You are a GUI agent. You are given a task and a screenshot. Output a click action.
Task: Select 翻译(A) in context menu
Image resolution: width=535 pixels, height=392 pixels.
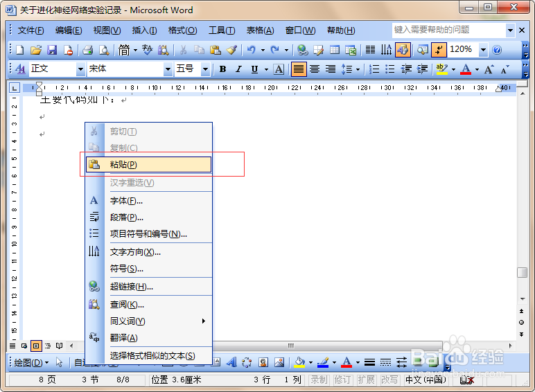click(149, 338)
